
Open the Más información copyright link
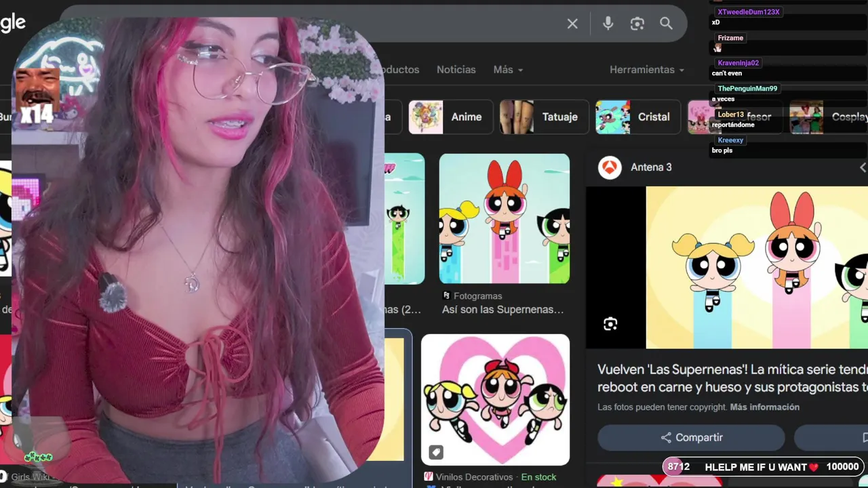click(764, 407)
